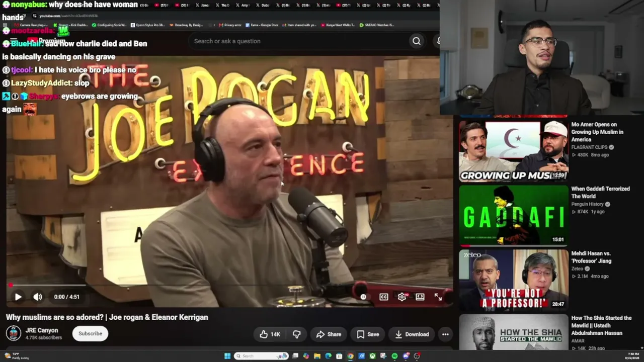This screenshot has height=362, width=644.
Task: Open 'When Gaddafi Terrorized The World' title
Action: tap(600, 193)
